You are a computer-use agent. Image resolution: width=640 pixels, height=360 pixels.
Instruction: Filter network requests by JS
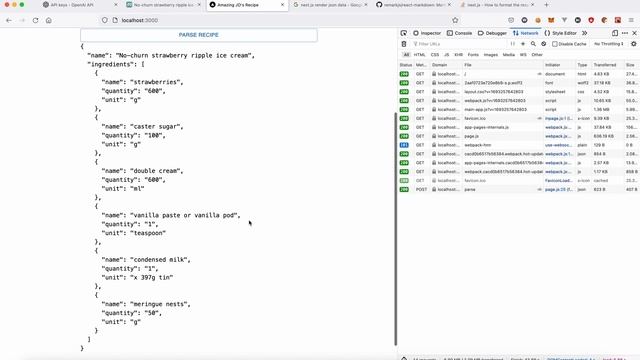(447, 55)
